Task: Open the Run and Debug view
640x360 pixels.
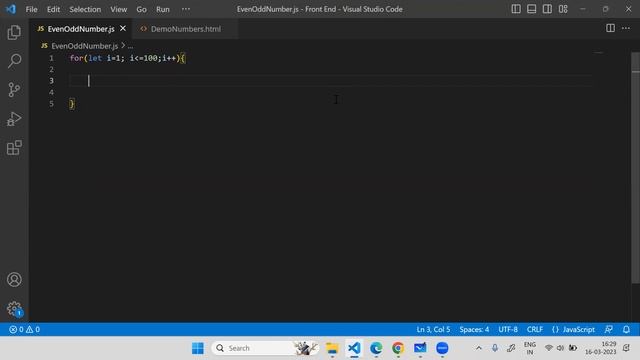Action: [x=14, y=119]
